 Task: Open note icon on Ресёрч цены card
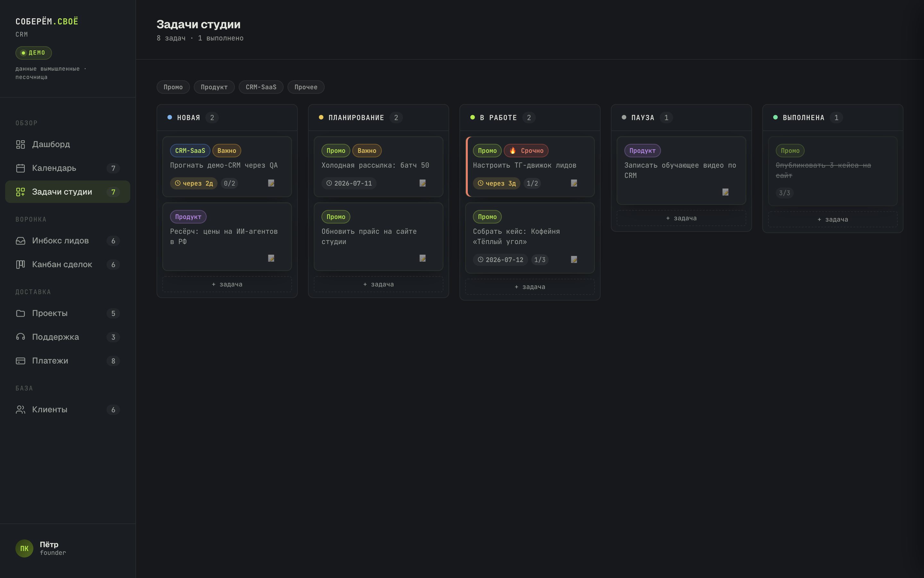271,258
